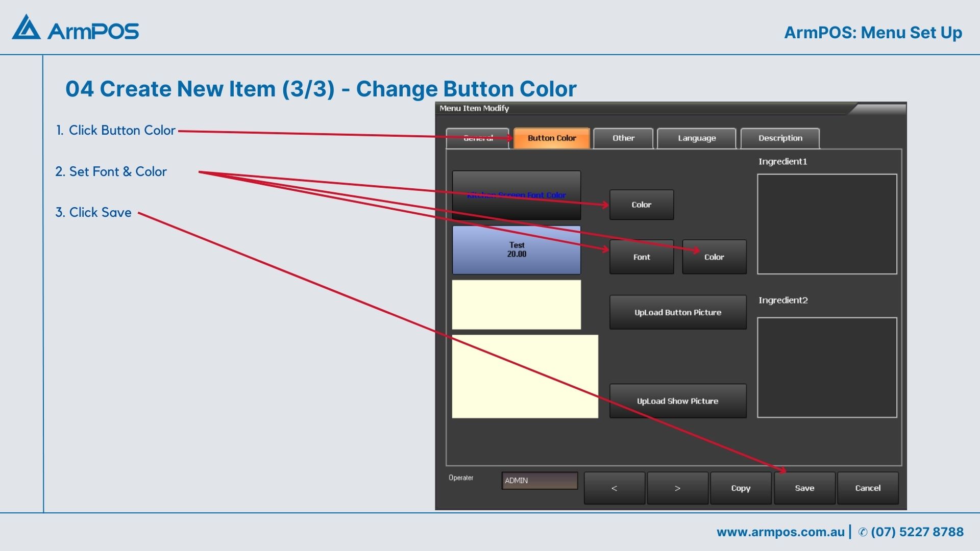Click Color button for kitchen screen font
The width and height of the screenshot is (980, 551).
point(641,205)
